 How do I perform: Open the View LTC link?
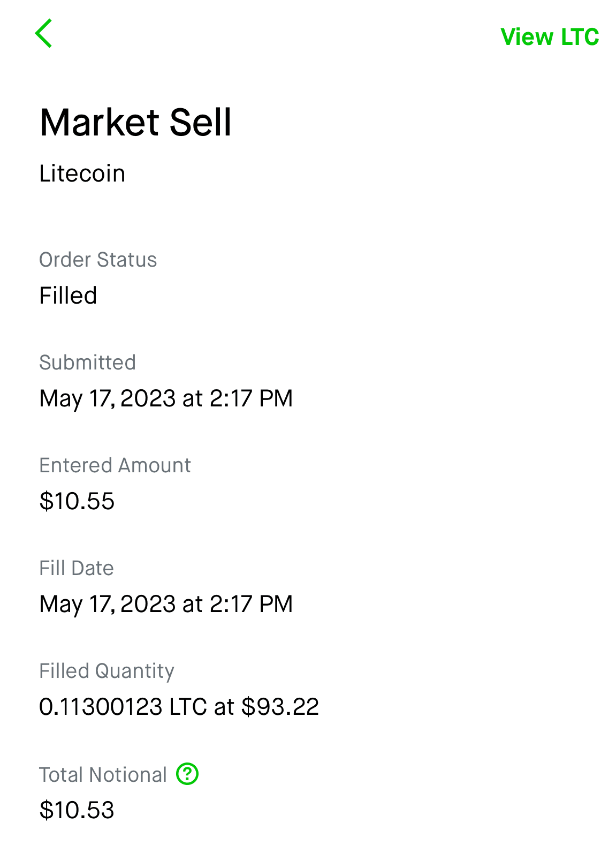coord(549,37)
